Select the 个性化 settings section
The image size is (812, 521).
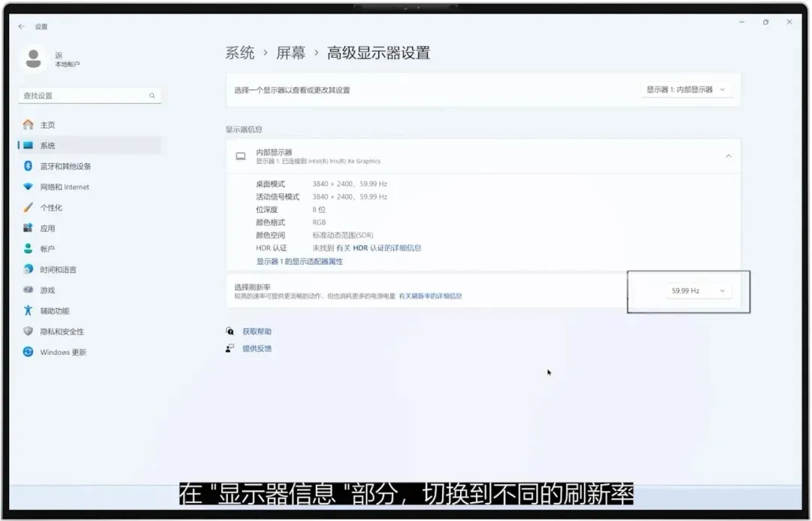[45, 207]
